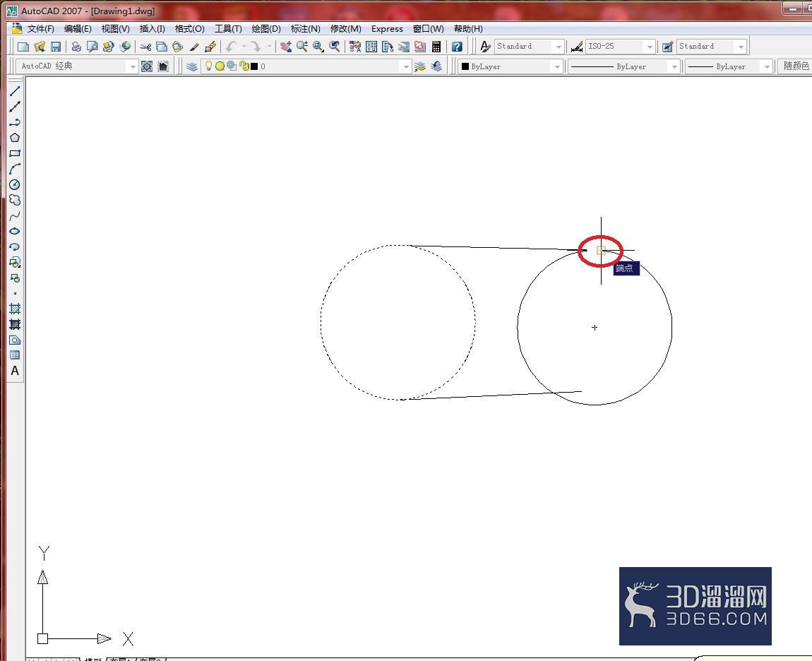Expand the ByLayer color dropdown
The height and width of the screenshot is (661, 812).
tap(557, 66)
